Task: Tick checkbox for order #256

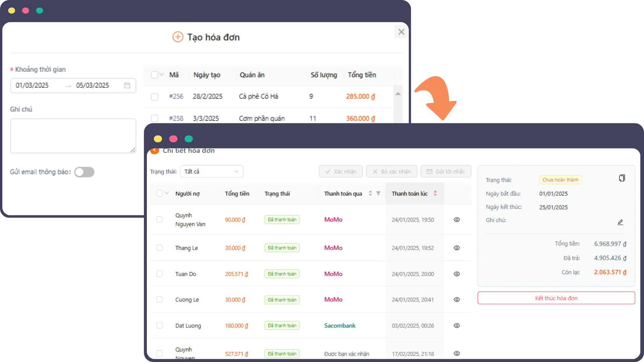Action: pyautogui.click(x=154, y=97)
